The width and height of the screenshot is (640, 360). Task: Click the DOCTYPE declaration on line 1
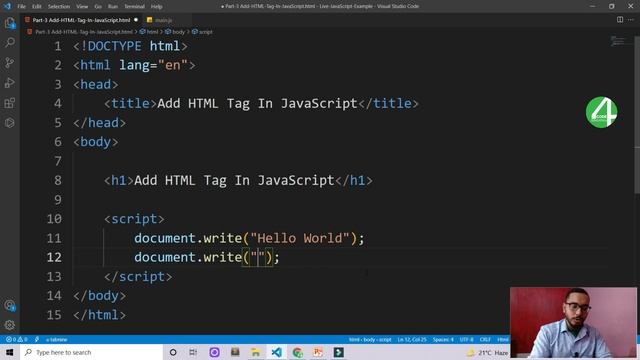[x=131, y=46]
